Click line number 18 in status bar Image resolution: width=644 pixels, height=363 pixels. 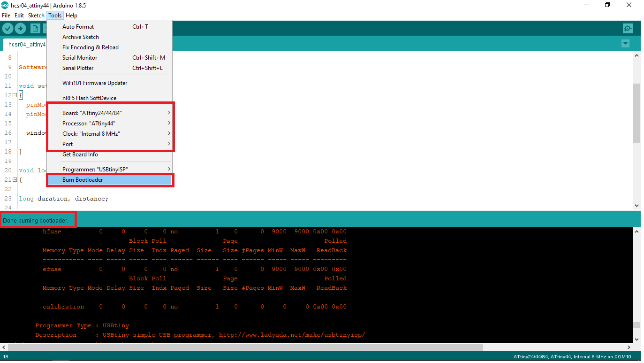pos(6,357)
